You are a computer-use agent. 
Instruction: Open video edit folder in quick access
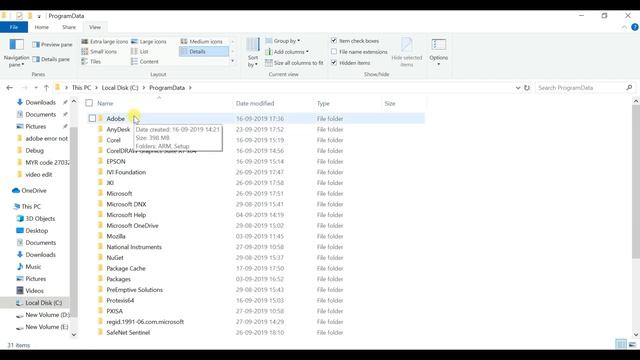[x=35, y=175]
